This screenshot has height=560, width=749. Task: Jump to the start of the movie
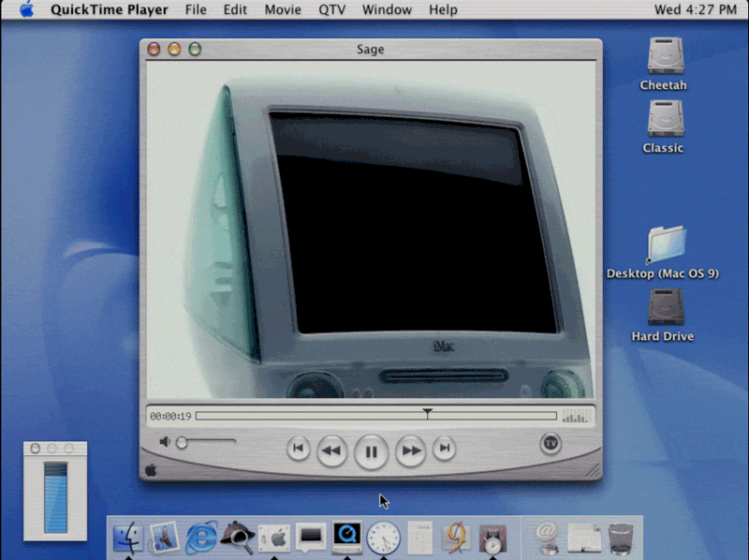(x=298, y=449)
